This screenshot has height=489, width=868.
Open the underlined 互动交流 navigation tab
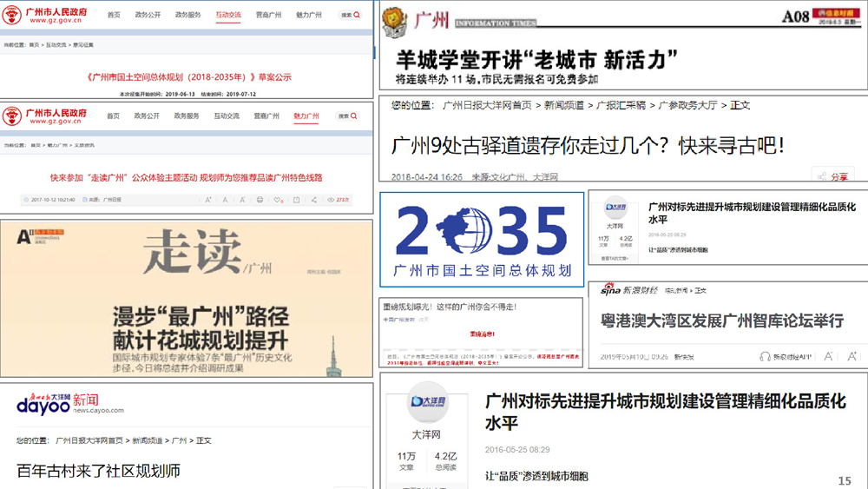[x=227, y=15]
